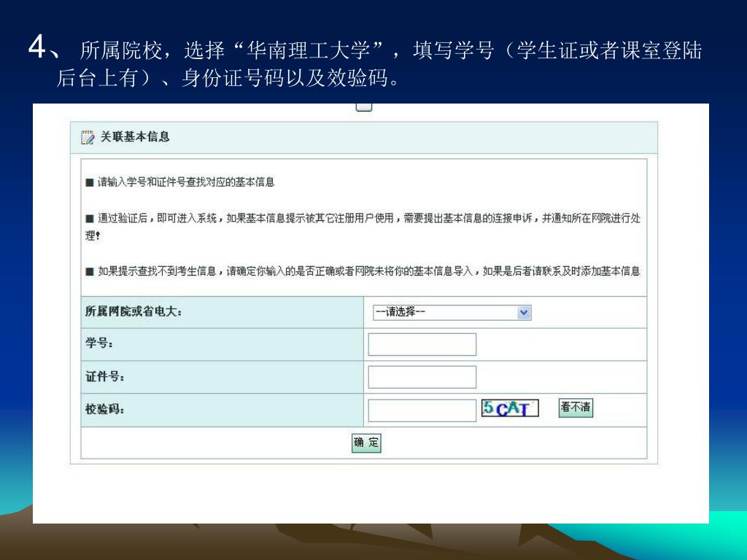Select the 关联基本信息 heading text
747x560 pixels.
pyautogui.click(x=135, y=136)
